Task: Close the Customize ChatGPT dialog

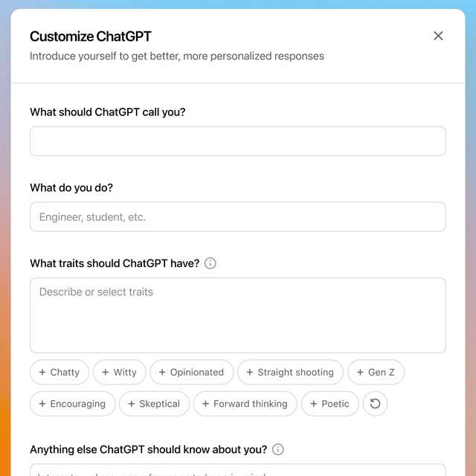Action: tap(438, 36)
